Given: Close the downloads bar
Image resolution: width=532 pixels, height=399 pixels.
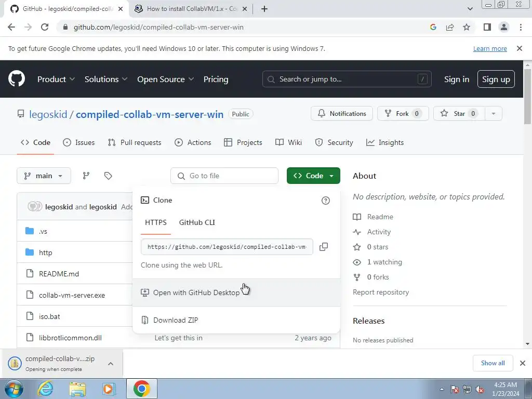Looking at the screenshot, I should (x=523, y=363).
